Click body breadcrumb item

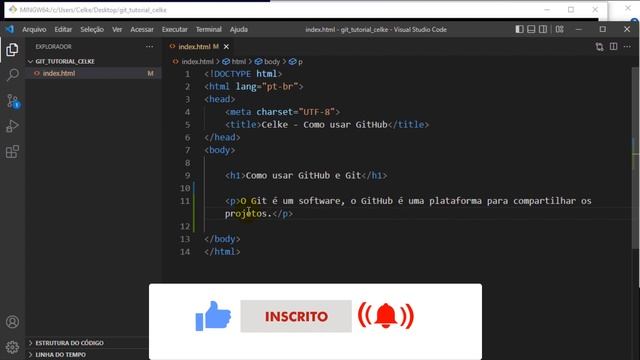tap(268, 62)
